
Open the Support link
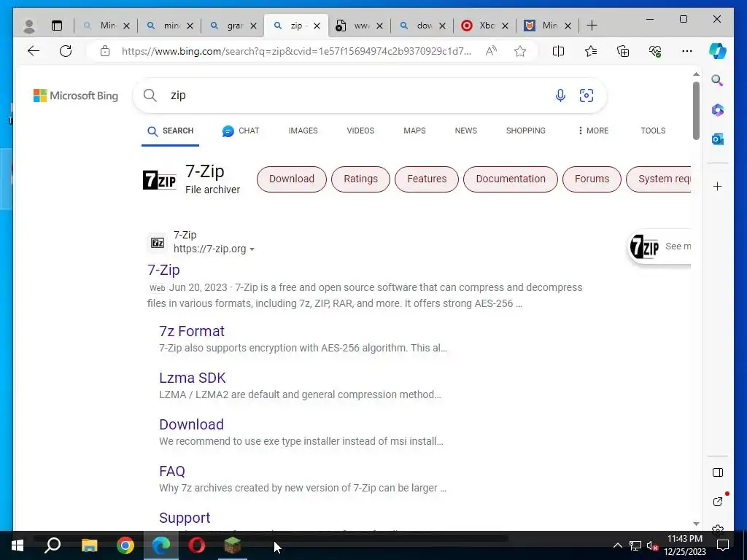[185, 518]
